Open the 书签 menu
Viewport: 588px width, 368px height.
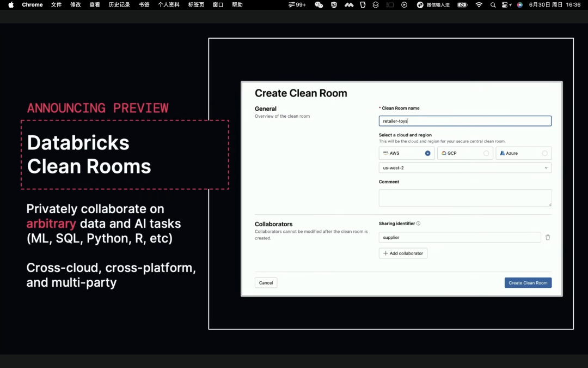(x=144, y=5)
